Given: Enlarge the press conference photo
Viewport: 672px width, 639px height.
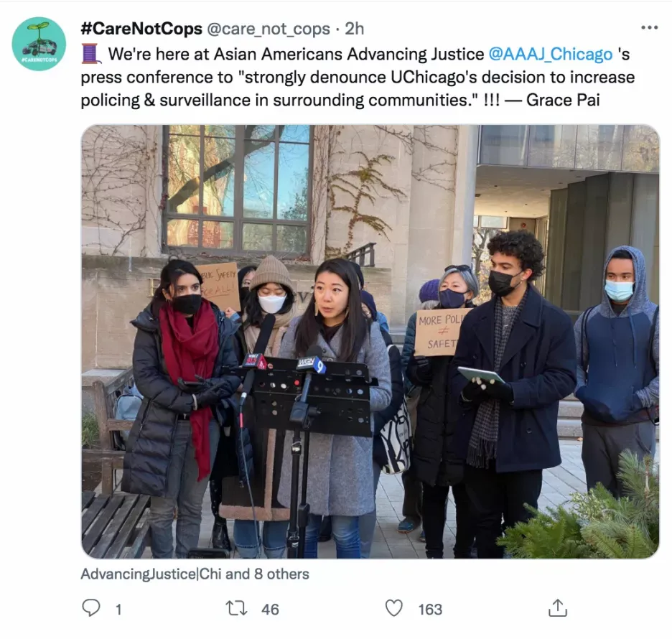Looking at the screenshot, I should [370, 342].
